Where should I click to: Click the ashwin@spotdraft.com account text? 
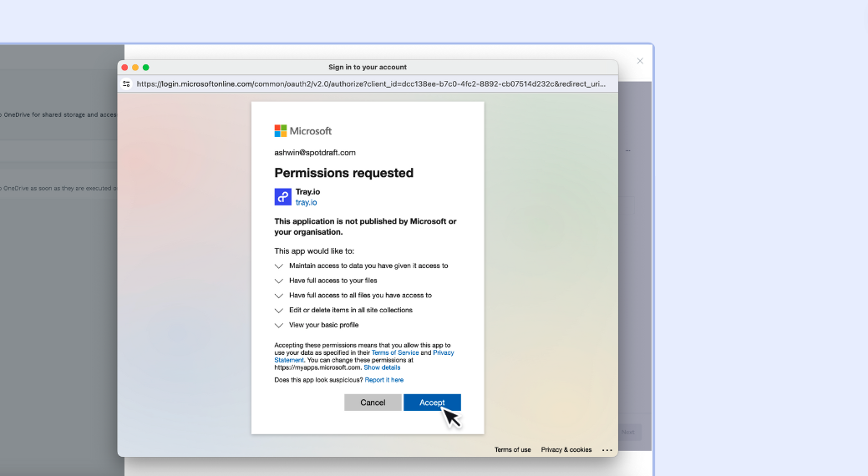pyautogui.click(x=315, y=153)
